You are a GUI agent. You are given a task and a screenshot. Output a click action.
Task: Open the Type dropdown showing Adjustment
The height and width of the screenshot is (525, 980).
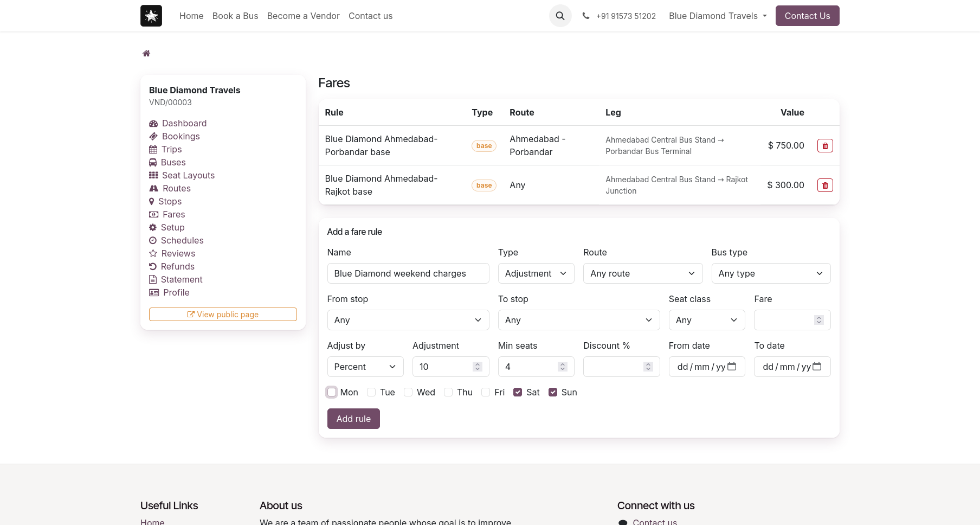point(536,273)
